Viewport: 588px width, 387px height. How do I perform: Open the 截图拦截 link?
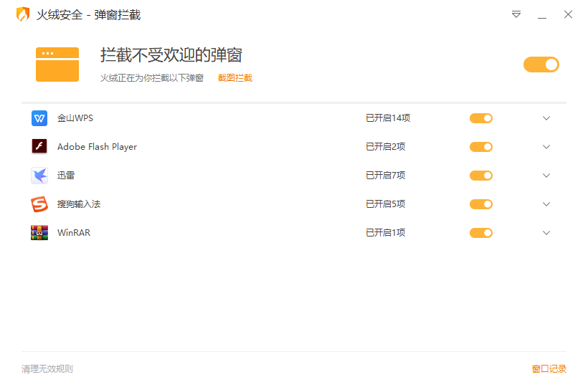(235, 78)
